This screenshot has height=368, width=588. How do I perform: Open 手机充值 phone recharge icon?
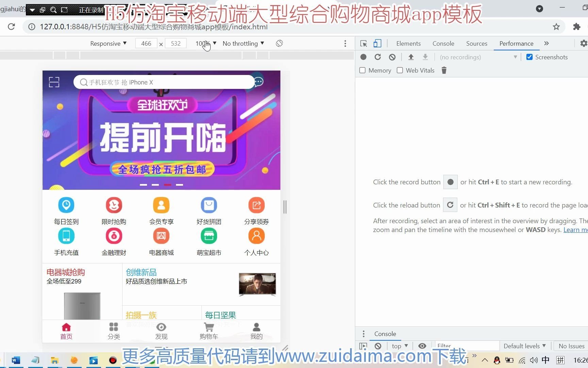(66, 236)
